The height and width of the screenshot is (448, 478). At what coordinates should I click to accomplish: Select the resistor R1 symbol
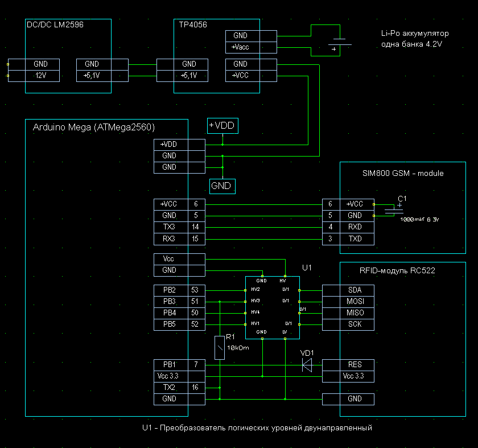219,347
